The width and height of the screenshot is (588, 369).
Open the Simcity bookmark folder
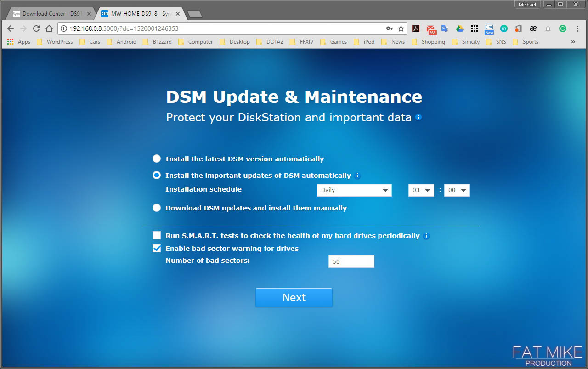[x=466, y=41]
